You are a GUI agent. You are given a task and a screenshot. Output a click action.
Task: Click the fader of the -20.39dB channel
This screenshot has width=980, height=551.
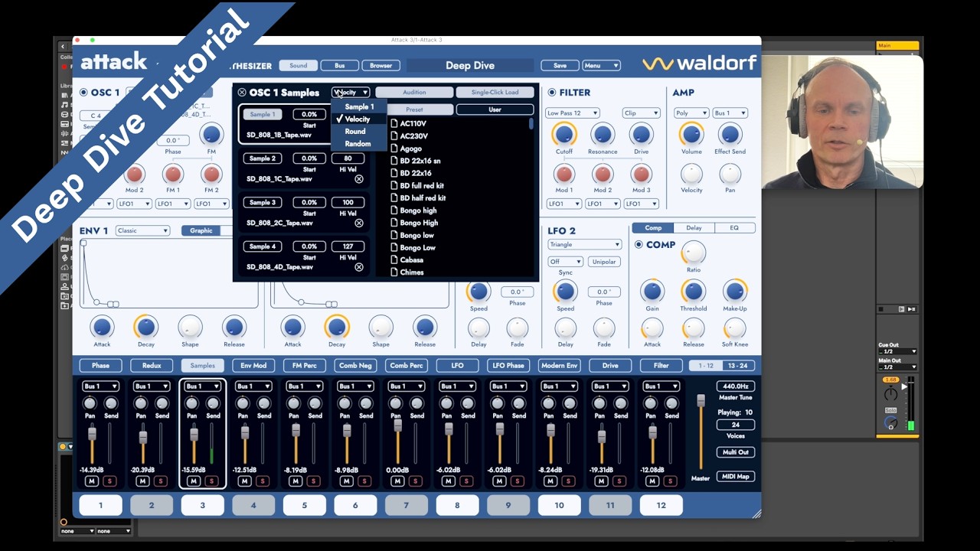click(143, 438)
